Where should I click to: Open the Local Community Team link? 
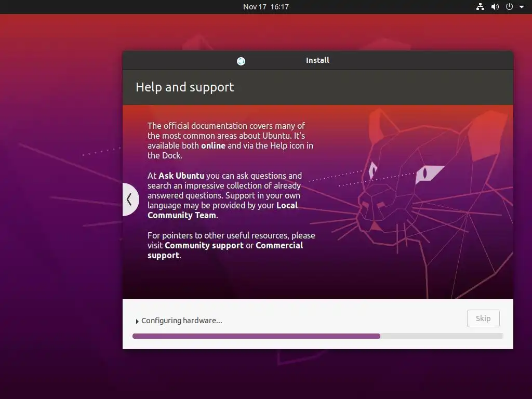222,210
